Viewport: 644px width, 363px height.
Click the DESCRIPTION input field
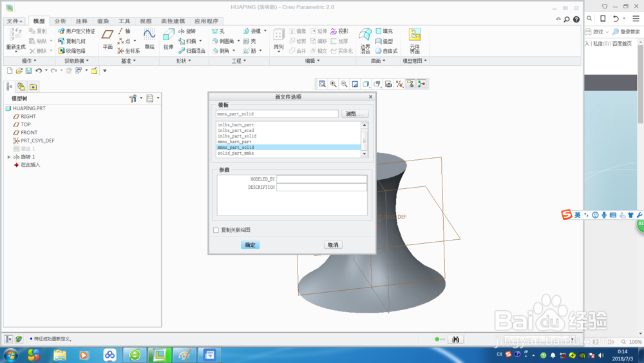point(321,187)
